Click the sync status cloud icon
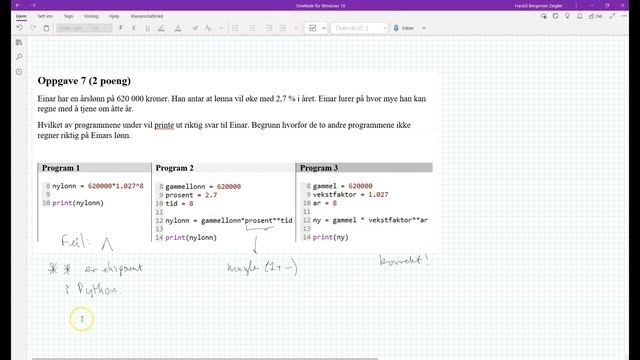This screenshot has width=640, height=360. [x=544, y=16]
